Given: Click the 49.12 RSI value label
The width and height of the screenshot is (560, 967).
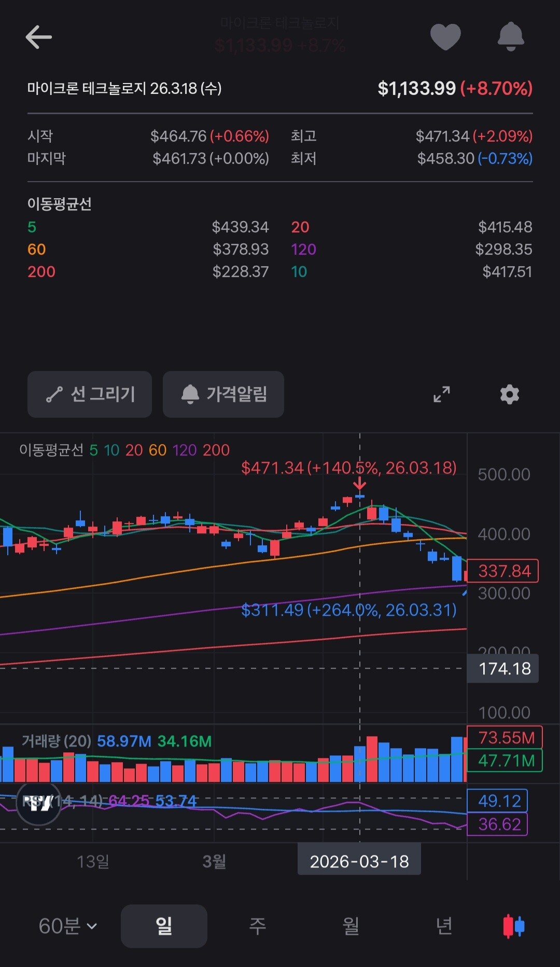Looking at the screenshot, I should pos(498,800).
